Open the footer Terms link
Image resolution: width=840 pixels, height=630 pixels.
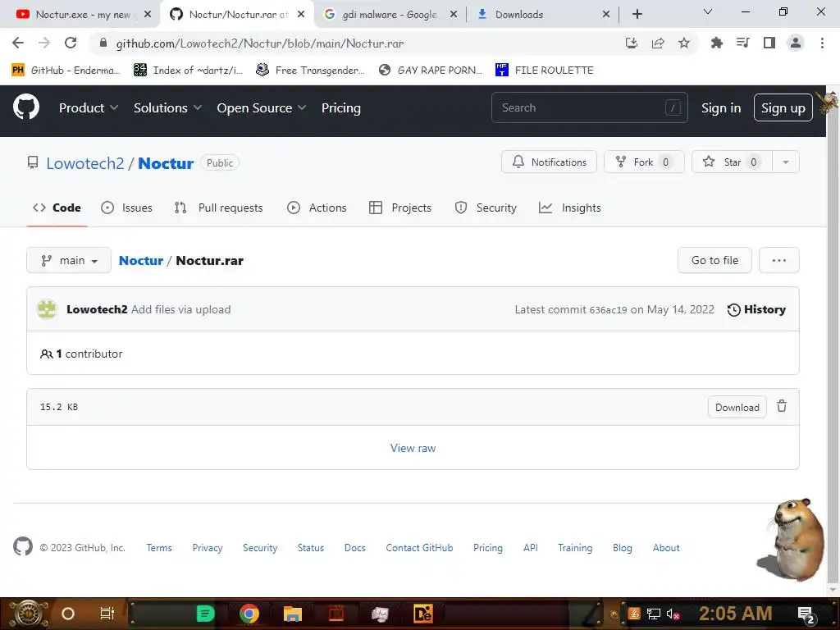[159, 548]
